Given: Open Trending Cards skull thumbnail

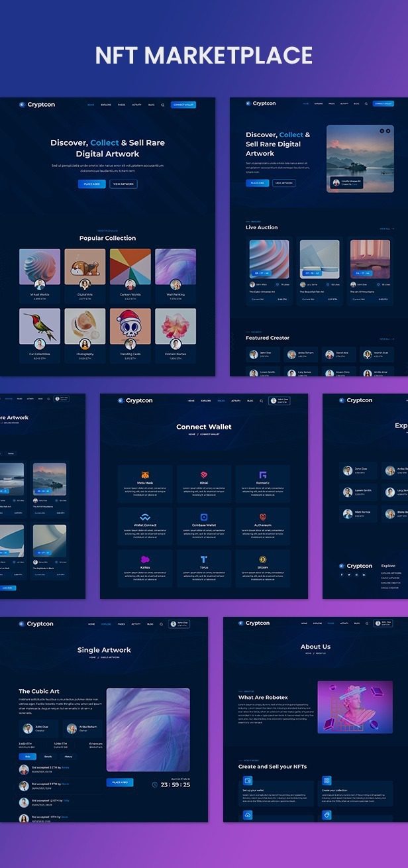Looking at the screenshot, I should click(130, 326).
